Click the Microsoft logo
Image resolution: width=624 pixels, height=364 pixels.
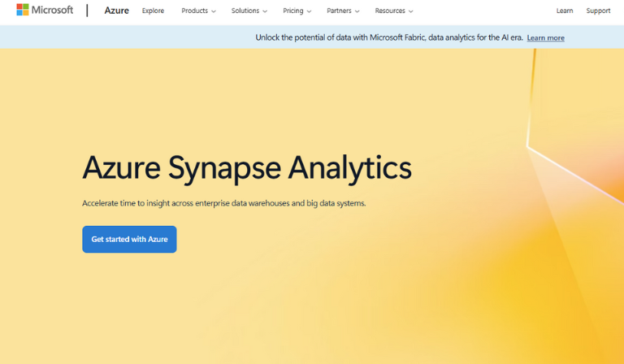(x=45, y=10)
